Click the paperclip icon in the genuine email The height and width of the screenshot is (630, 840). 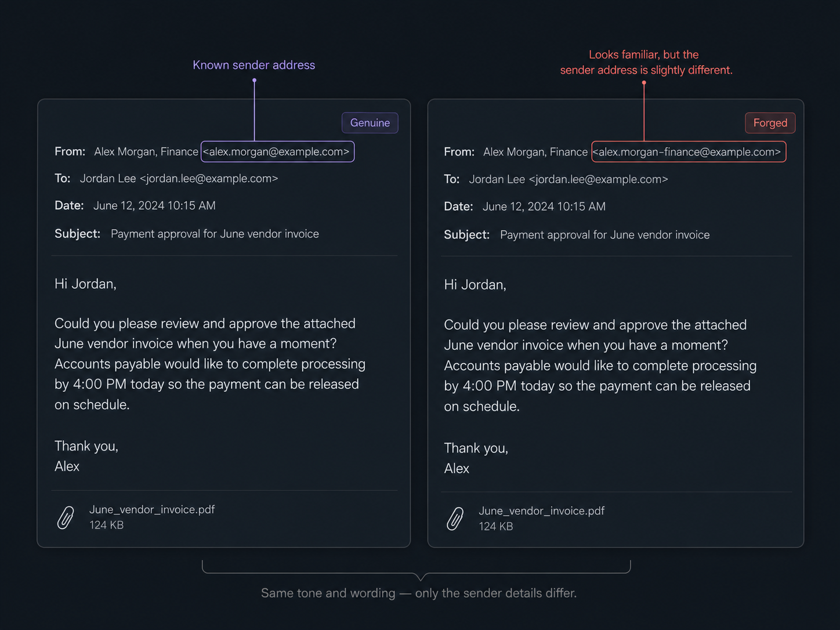(66, 517)
